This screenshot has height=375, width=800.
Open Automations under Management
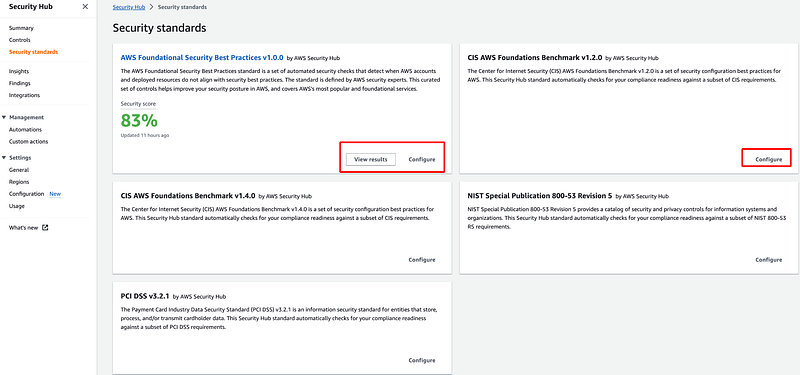point(25,130)
